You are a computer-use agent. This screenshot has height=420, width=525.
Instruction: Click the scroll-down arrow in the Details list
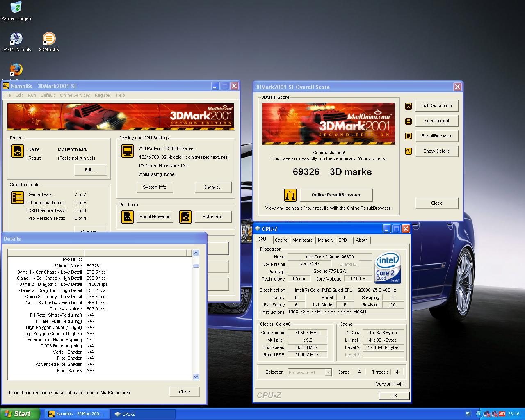[196, 377]
